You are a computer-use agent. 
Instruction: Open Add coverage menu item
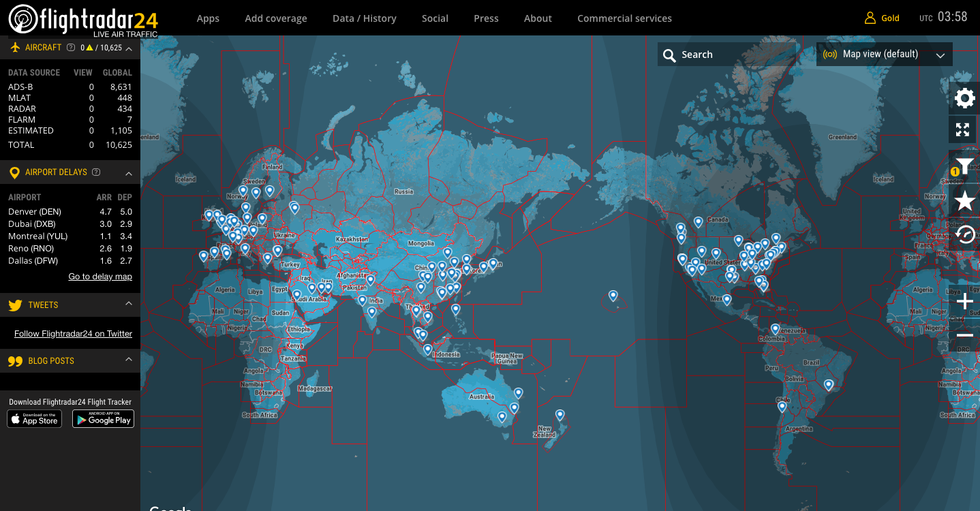pos(276,18)
